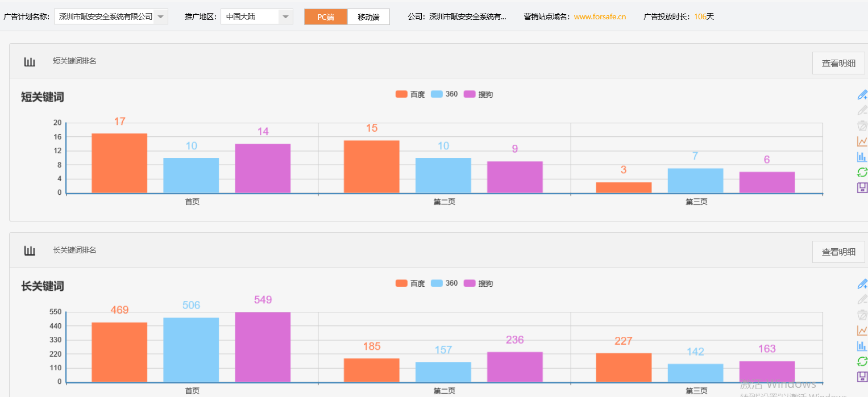Click the delete trash icon beside short keyword chart
Screen dimensions: 868x397
(x=862, y=126)
